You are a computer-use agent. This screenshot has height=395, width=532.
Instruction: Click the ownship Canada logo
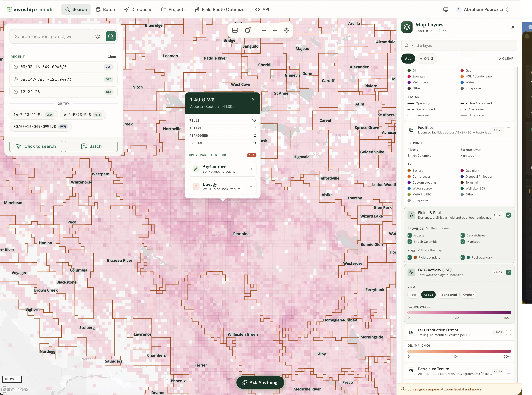30,10
